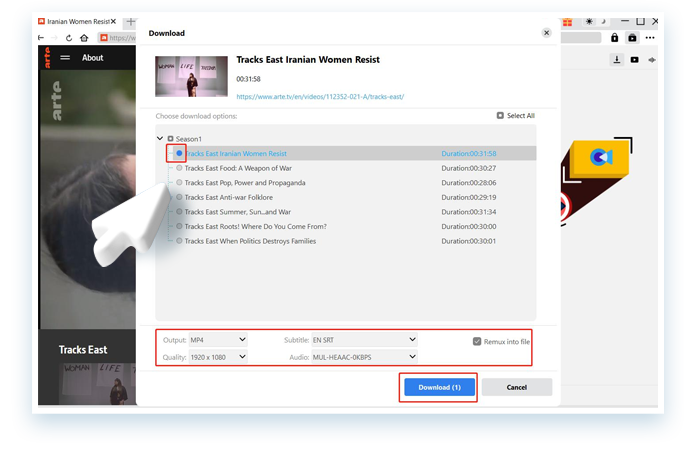Open the video bag store icon
This screenshot has height=449, width=684.
point(632,38)
